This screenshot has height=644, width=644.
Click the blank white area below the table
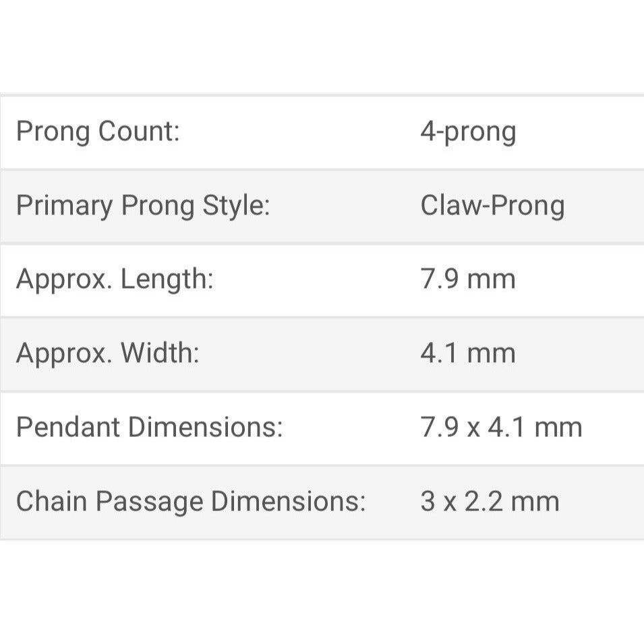(322, 593)
